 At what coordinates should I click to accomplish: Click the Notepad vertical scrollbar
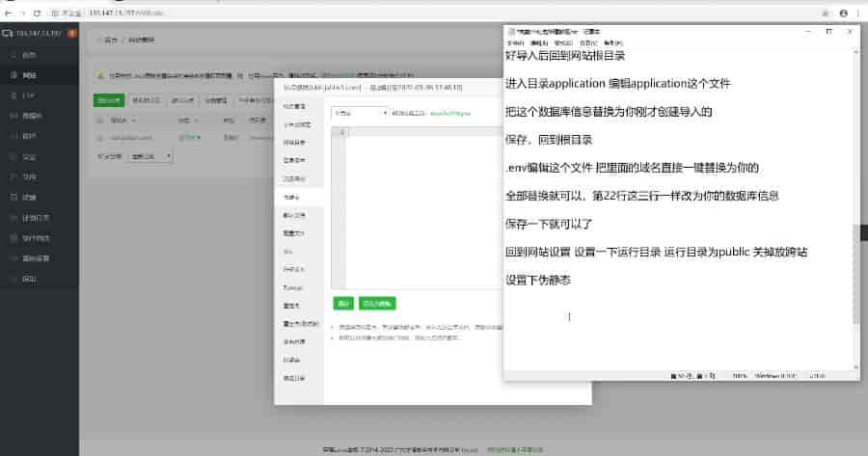tap(851, 241)
